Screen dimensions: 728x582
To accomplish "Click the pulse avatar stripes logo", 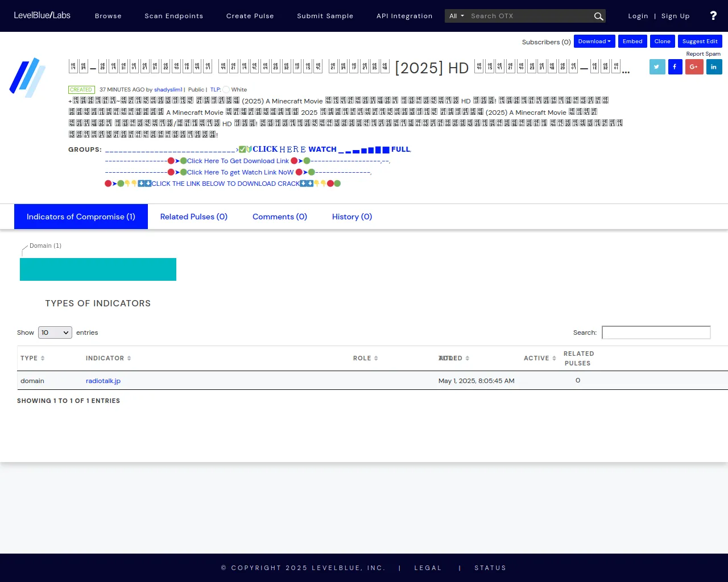I will (27, 77).
